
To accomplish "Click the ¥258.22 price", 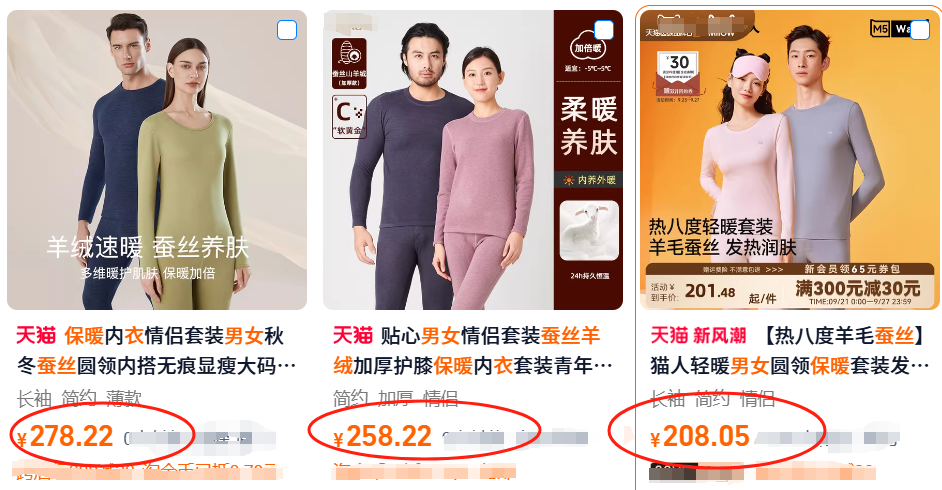I will pyautogui.click(x=382, y=437).
